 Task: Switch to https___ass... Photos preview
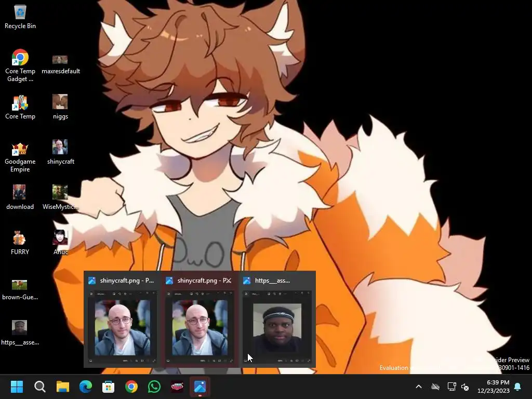[277, 327]
